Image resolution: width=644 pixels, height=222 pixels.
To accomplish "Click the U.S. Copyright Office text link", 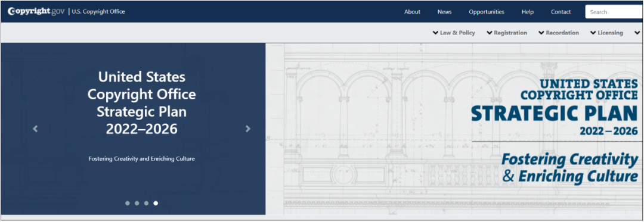I will click(x=98, y=11).
